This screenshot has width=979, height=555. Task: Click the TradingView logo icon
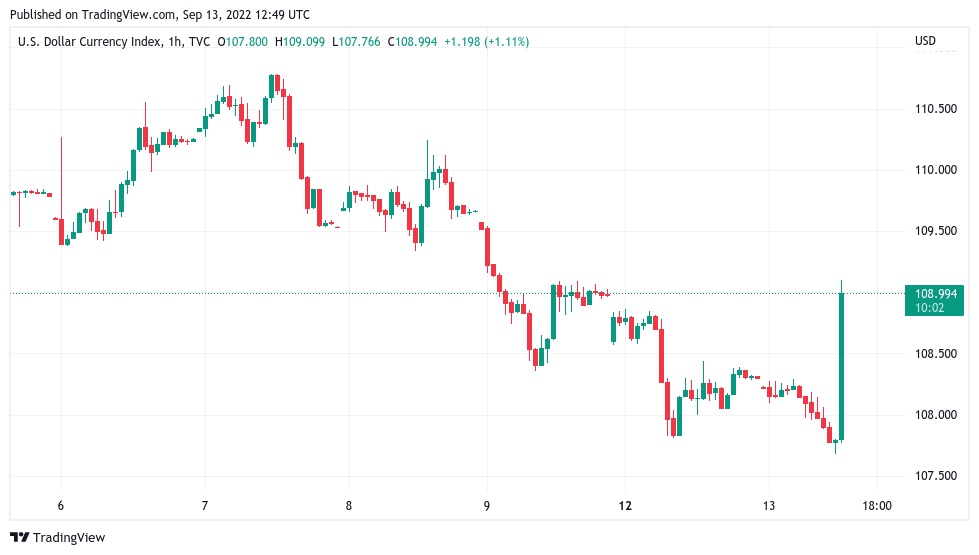point(19,538)
